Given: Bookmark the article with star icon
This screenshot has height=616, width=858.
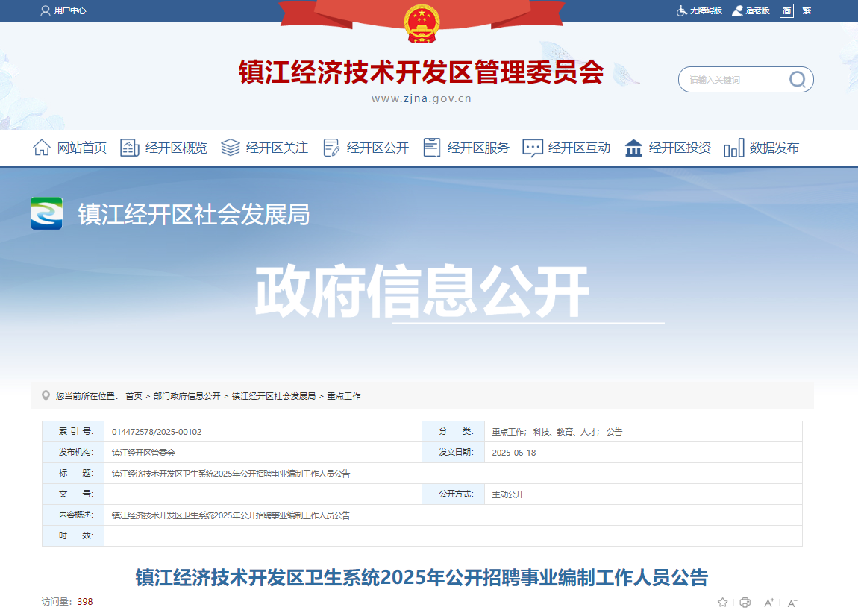Looking at the screenshot, I should (x=722, y=603).
